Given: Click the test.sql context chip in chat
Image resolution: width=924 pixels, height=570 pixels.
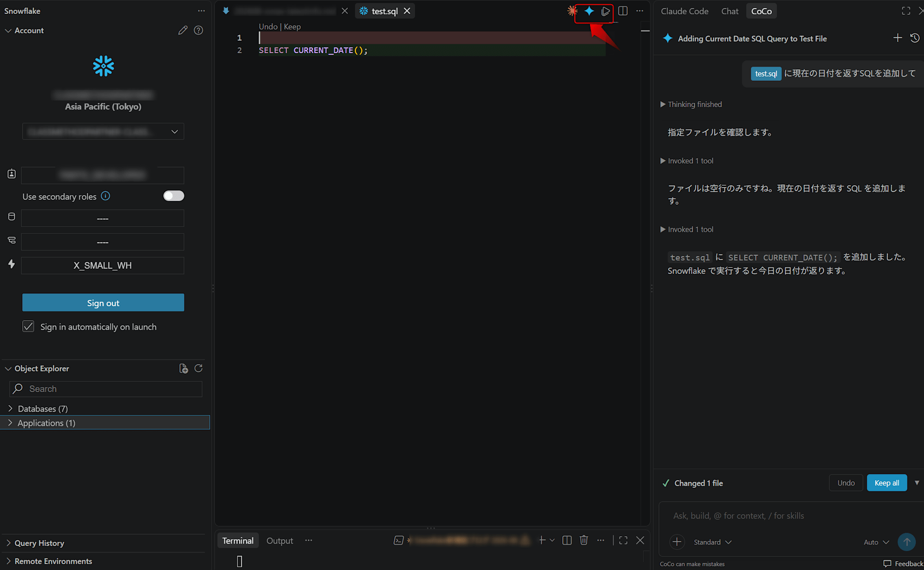Looking at the screenshot, I should [x=766, y=73].
